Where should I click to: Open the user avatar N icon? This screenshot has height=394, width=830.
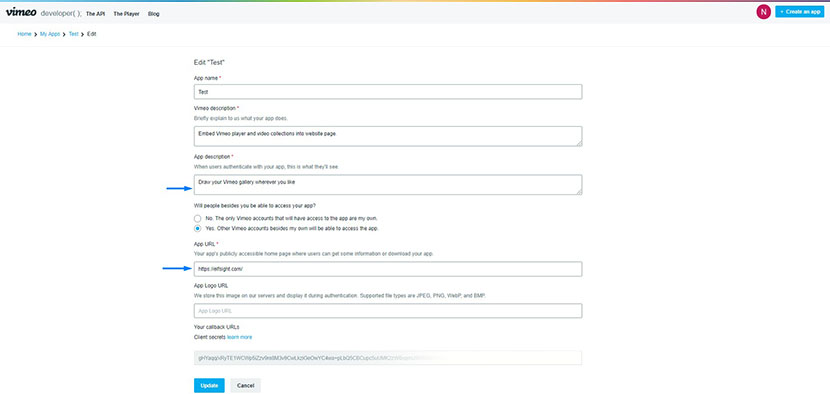[x=763, y=12]
